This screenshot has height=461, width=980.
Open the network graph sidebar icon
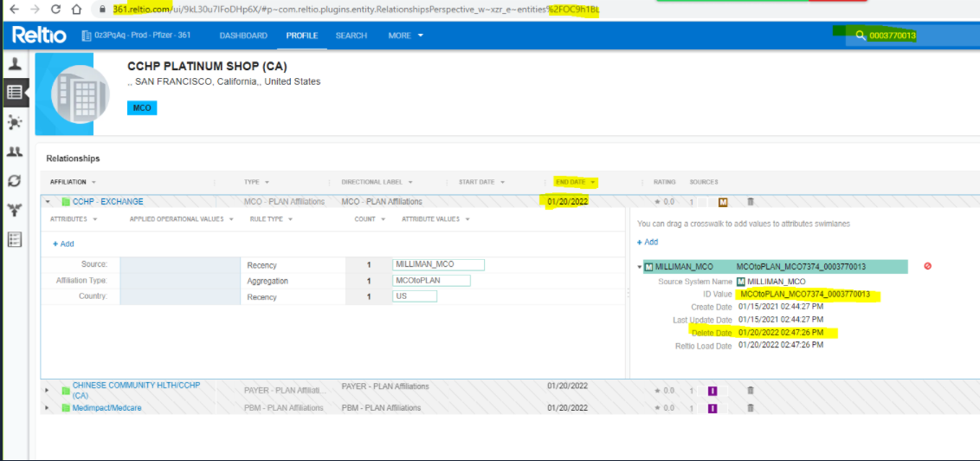(x=15, y=122)
